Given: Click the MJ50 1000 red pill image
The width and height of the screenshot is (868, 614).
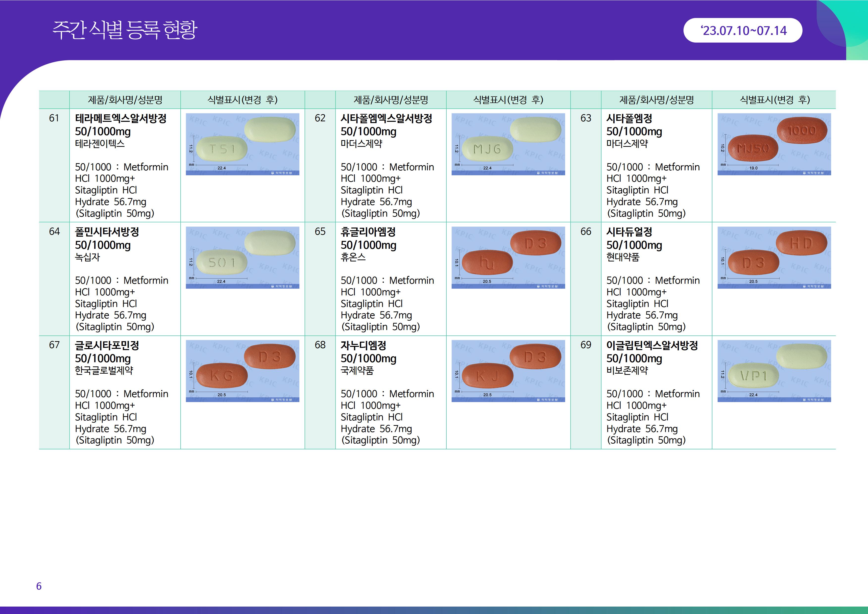Looking at the screenshot, I should 774,144.
